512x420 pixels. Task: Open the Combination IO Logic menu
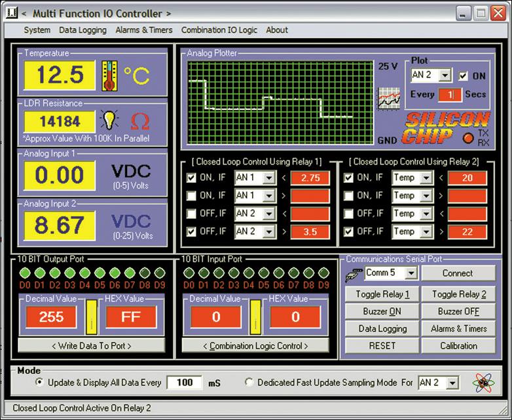tap(219, 30)
